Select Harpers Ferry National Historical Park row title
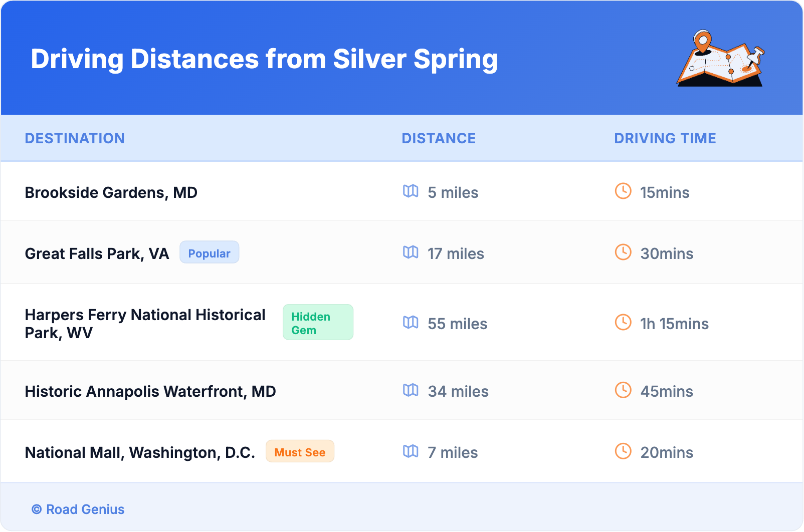804x532 pixels. point(145,324)
